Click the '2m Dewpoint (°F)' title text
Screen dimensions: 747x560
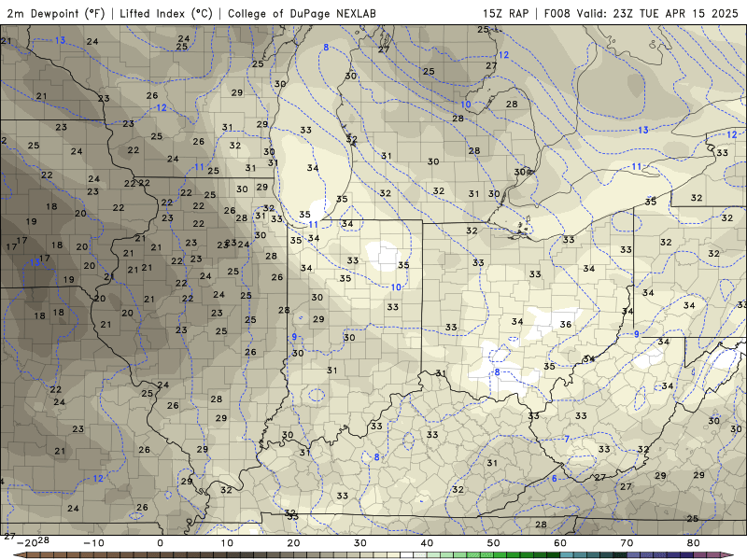(56, 13)
